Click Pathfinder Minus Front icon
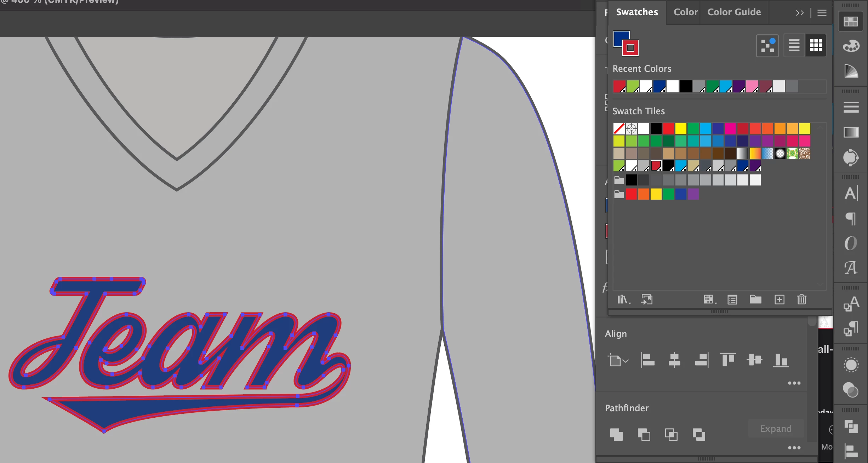This screenshot has height=463, width=868. tap(644, 434)
